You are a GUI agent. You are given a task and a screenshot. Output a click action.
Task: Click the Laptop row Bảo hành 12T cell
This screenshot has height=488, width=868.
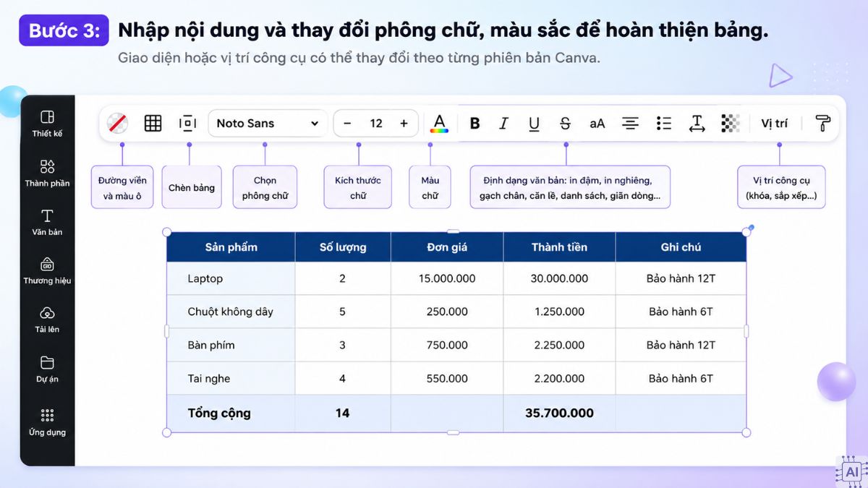coord(681,278)
